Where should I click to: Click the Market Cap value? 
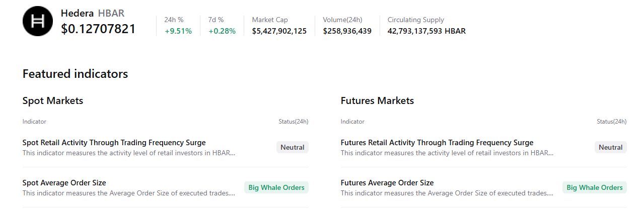(x=279, y=31)
